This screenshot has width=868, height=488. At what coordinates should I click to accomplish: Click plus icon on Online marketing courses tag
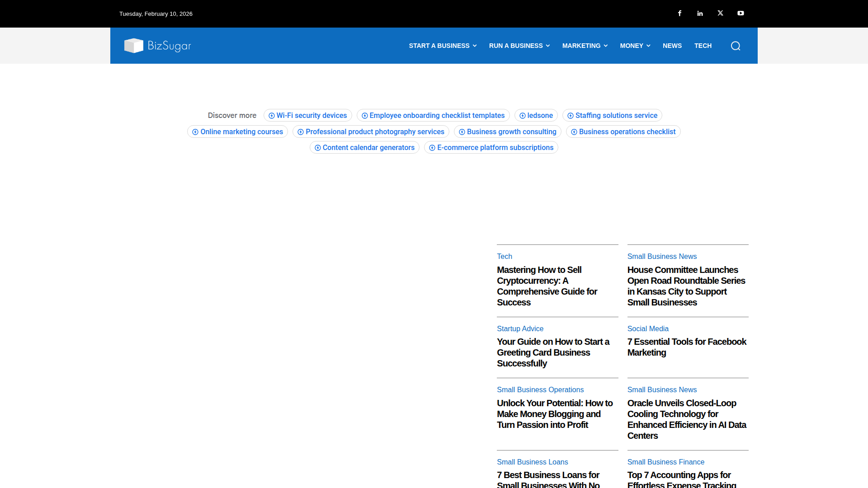195,131
